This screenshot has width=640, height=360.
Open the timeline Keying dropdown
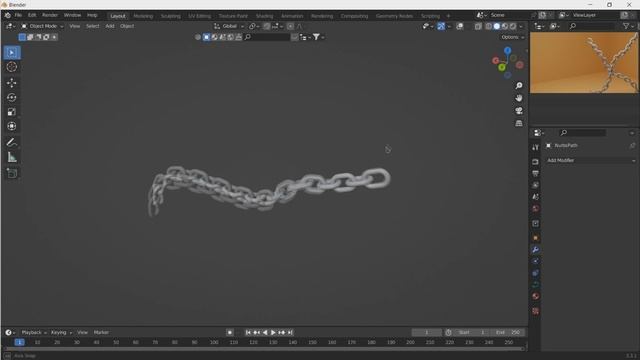pos(61,333)
